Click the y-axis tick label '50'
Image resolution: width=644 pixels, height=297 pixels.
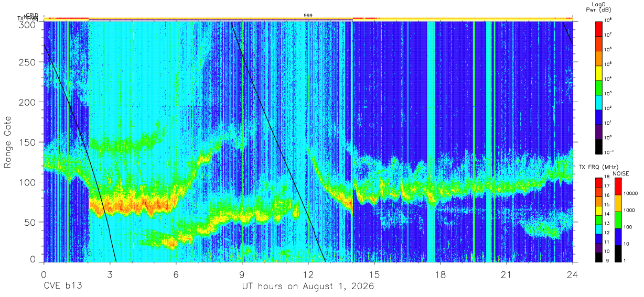tap(30, 222)
